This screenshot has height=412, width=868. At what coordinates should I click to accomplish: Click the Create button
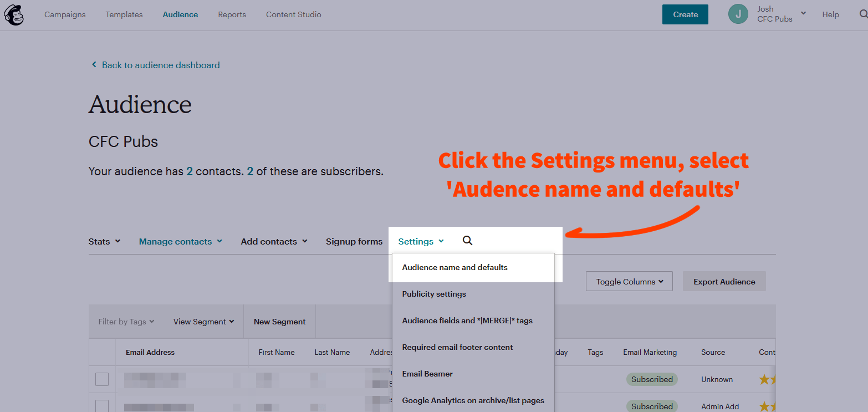[x=685, y=14]
